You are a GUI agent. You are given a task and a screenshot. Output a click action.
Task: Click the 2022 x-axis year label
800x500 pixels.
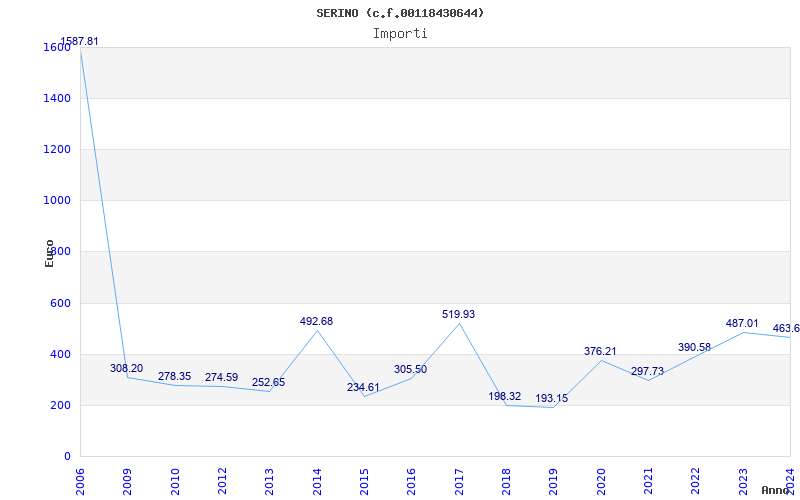695,480
